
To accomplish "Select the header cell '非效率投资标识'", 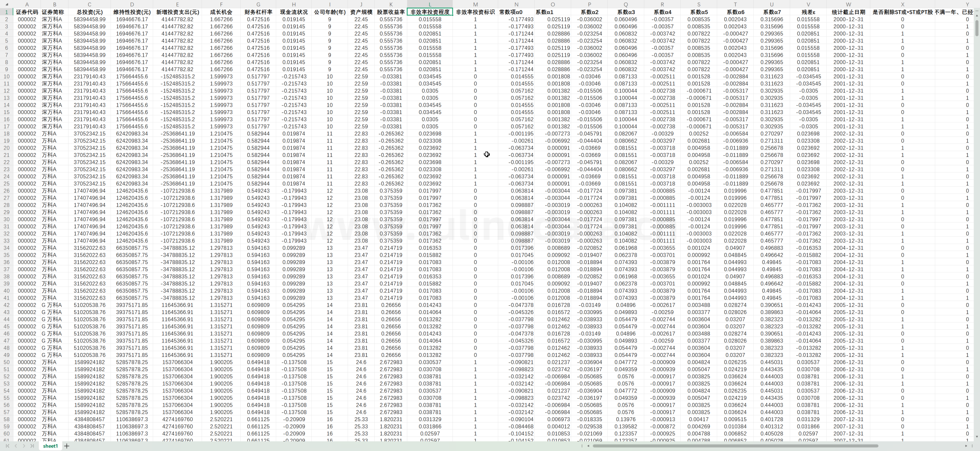I will click(475, 12).
